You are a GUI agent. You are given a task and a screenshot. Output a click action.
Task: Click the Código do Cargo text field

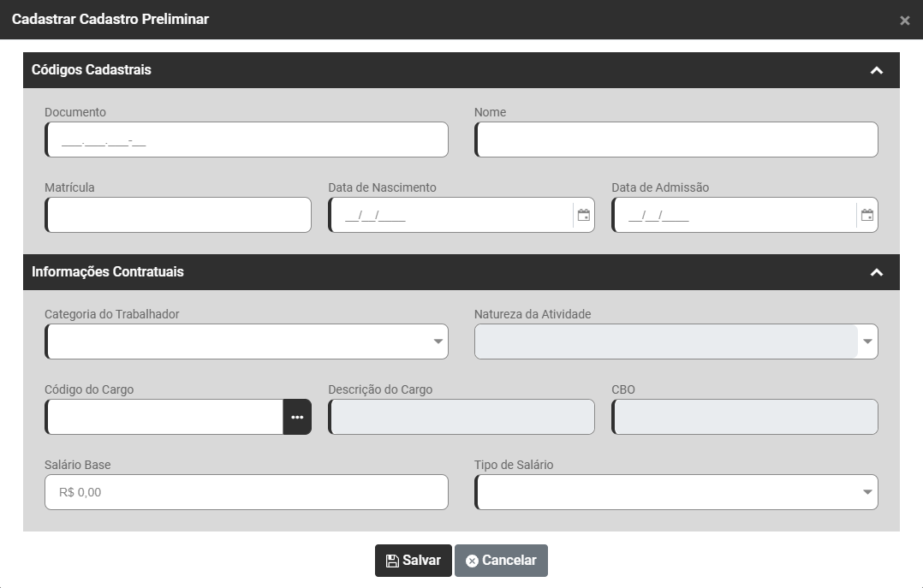164,417
